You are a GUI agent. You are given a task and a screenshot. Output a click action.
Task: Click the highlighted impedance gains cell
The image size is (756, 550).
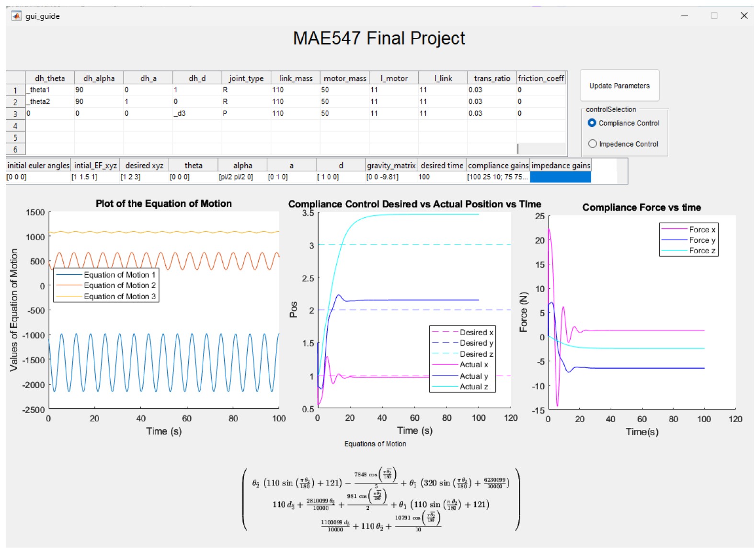point(560,177)
